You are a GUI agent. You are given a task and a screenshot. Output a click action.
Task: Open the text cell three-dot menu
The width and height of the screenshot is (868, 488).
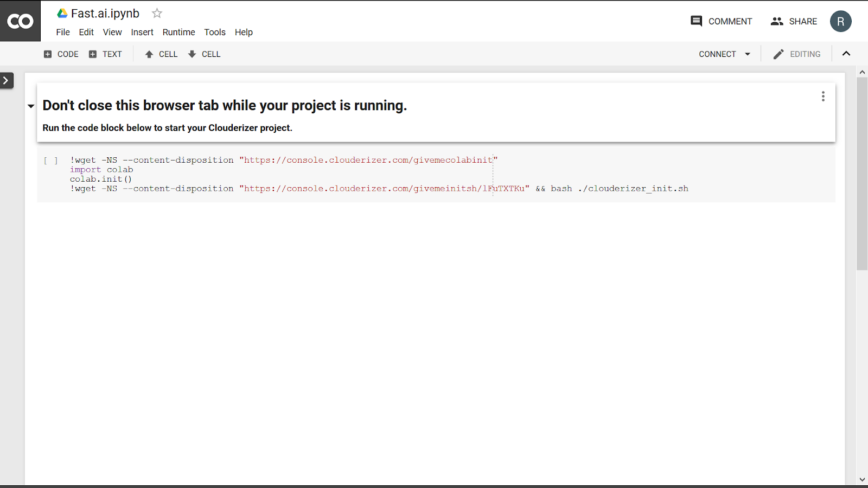click(x=823, y=96)
